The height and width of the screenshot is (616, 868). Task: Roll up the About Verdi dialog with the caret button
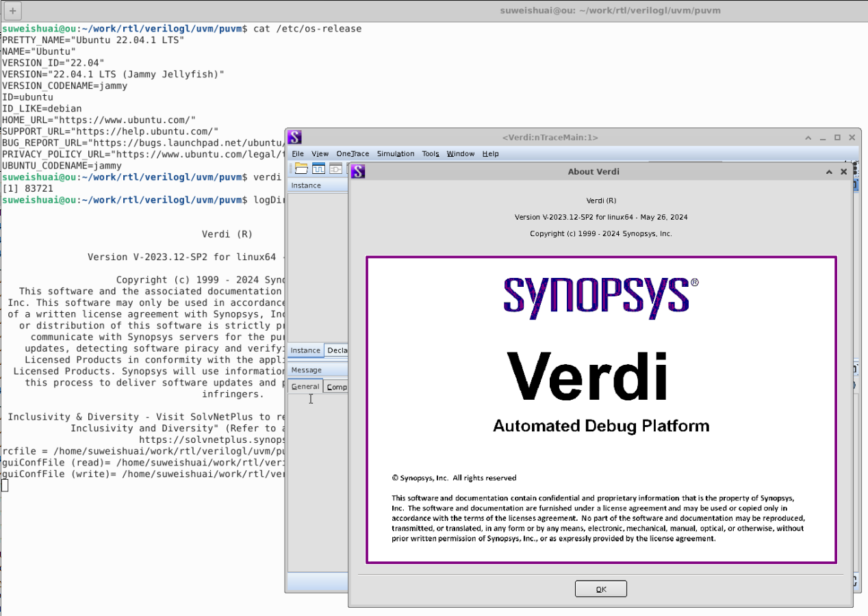[x=830, y=172]
